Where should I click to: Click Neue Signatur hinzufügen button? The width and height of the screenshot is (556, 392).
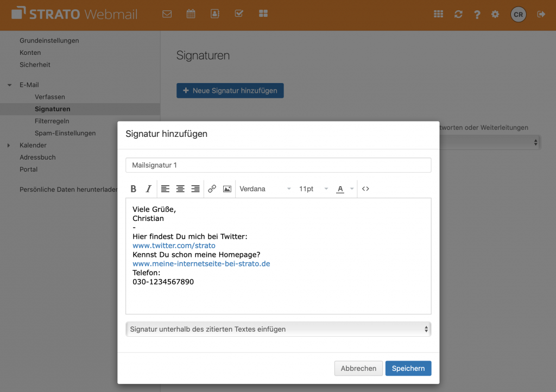tap(230, 91)
